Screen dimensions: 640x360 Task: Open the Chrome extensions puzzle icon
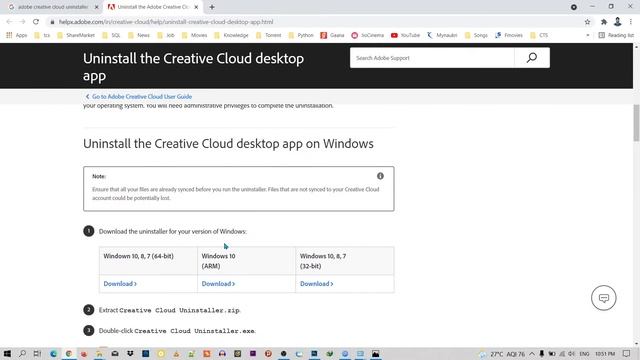pyautogui.click(x=604, y=22)
